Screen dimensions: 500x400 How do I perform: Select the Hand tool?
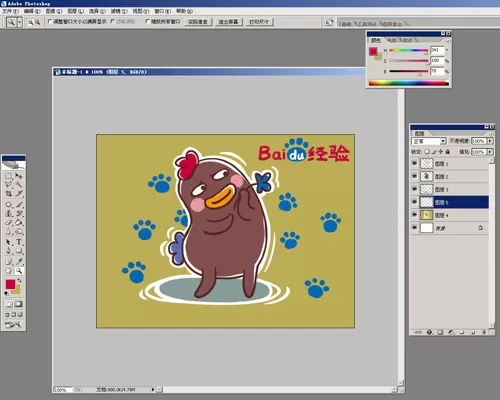(x=9, y=271)
